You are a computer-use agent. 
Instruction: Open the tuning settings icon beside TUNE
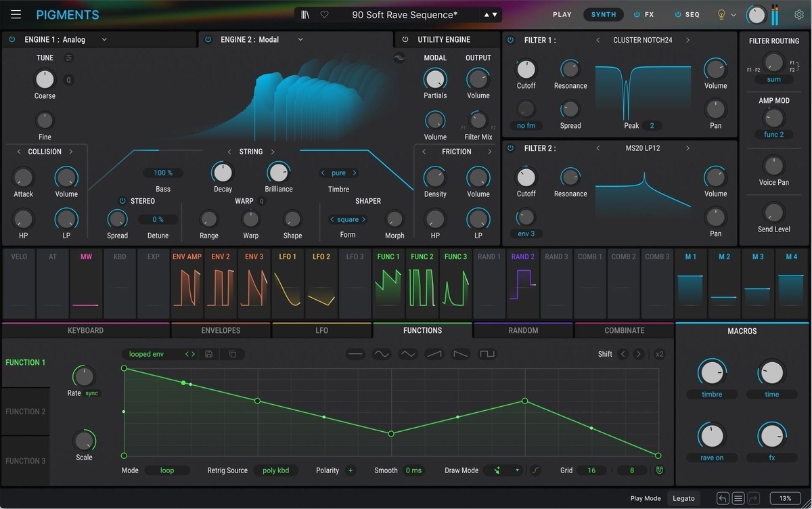tap(68, 58)
